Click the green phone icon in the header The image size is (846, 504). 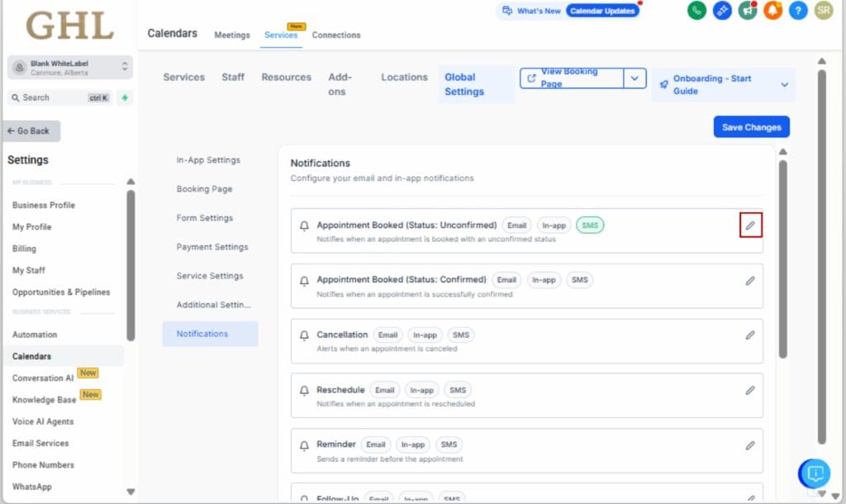click(696, 12)
